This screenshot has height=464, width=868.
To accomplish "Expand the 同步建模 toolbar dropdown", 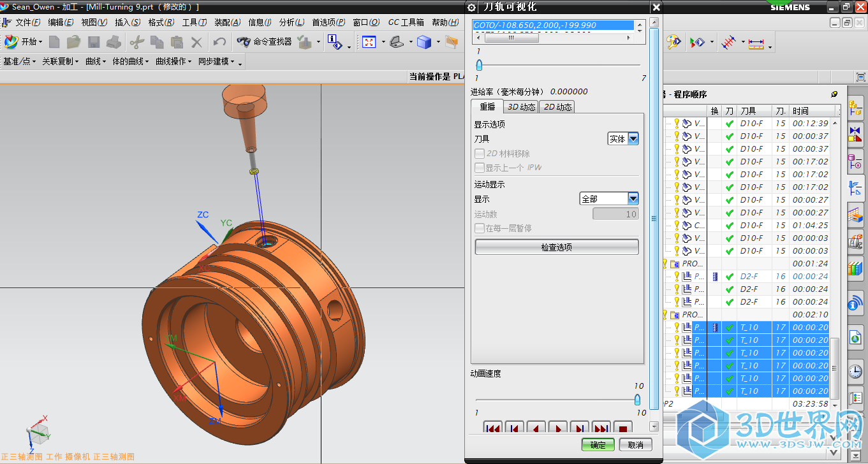I will pos(217,62).
